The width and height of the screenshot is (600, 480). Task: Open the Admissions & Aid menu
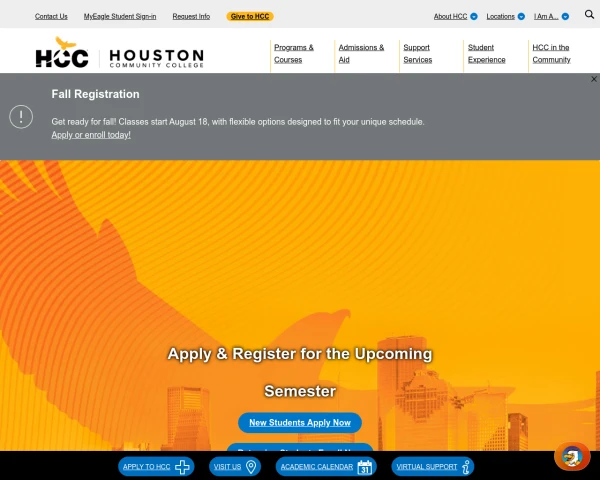361,54
